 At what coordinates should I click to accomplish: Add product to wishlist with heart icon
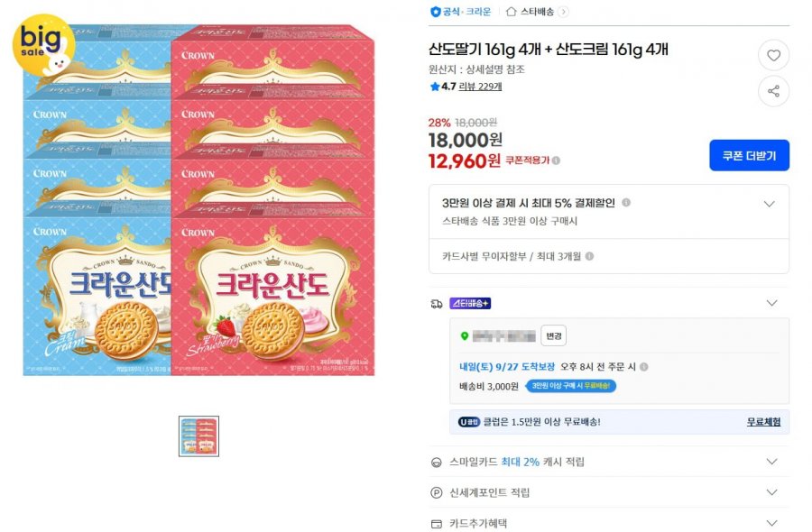773,55
